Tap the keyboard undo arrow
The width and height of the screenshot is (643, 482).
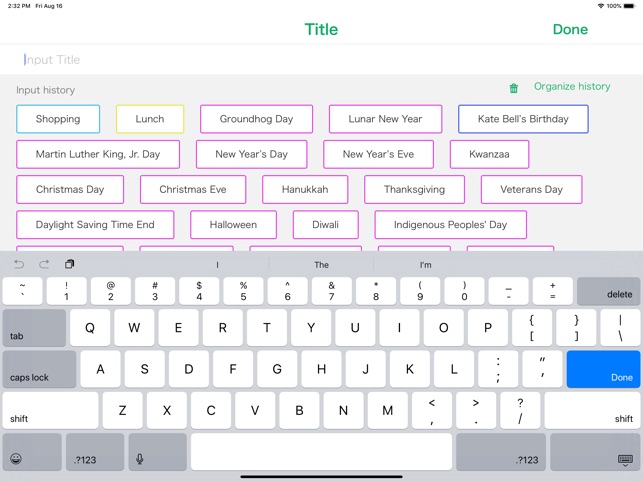click(19, 264)
